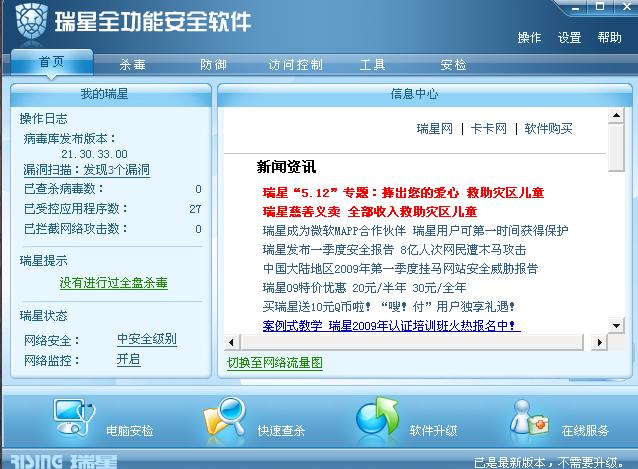This screenshot has height=469, width=638.
Task: Open news 瑞星发布一季度安全报告
Action: 394,249
